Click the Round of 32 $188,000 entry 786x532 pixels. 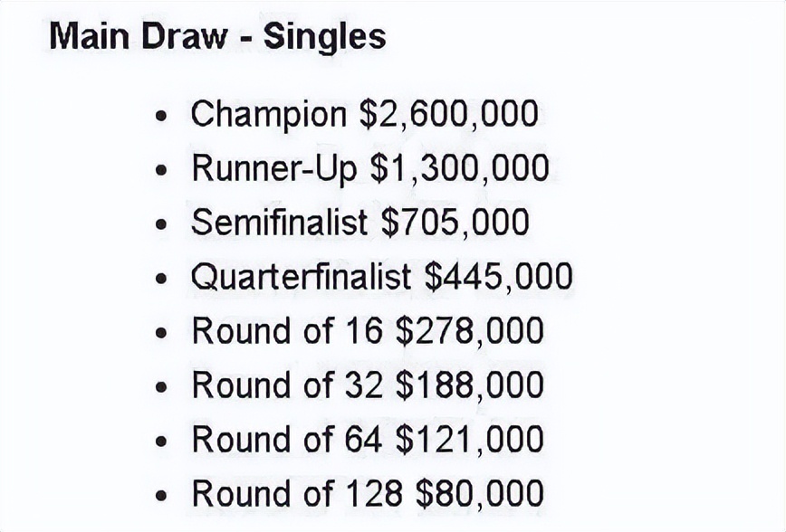(x=368, y=385)
